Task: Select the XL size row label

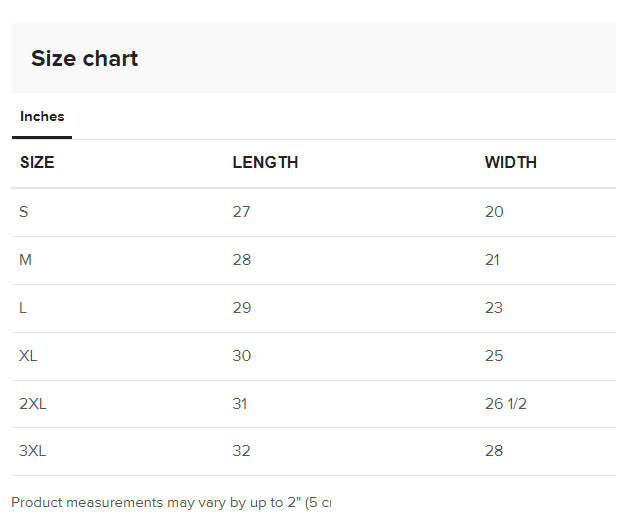Action: [x=28, y=356]
